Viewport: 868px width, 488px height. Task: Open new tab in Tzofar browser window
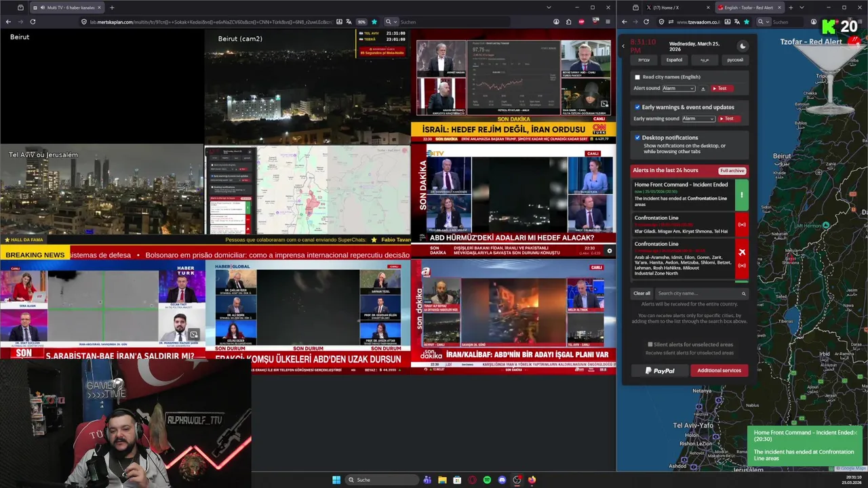click(x=790, y=7)
